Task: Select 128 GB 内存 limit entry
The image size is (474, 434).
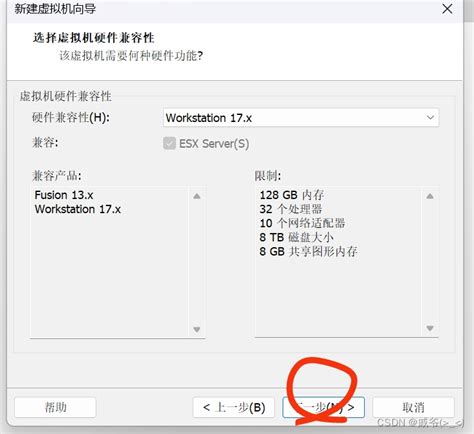Action: coord(292,195)
